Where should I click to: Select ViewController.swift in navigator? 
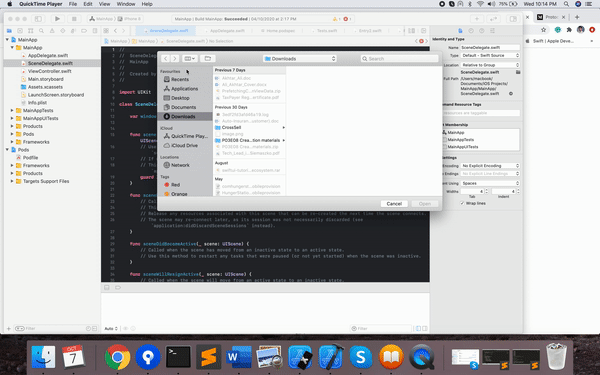[49, 71]
